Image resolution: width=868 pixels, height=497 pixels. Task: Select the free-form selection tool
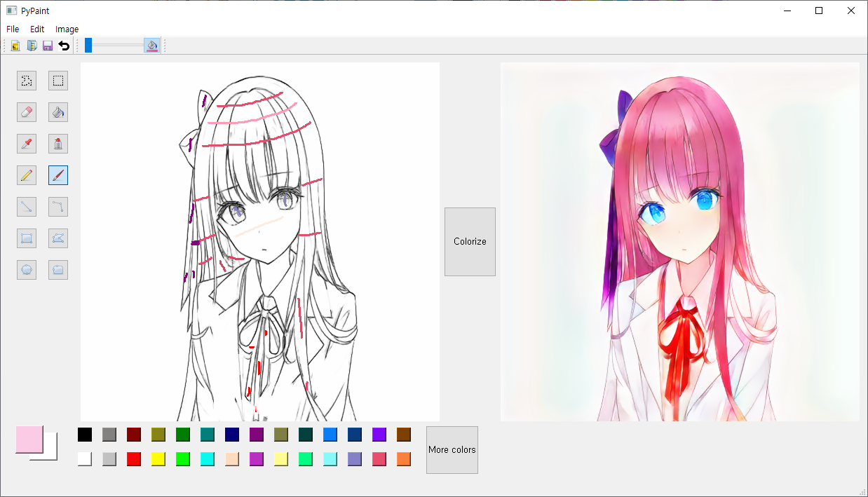click(27, 81)
